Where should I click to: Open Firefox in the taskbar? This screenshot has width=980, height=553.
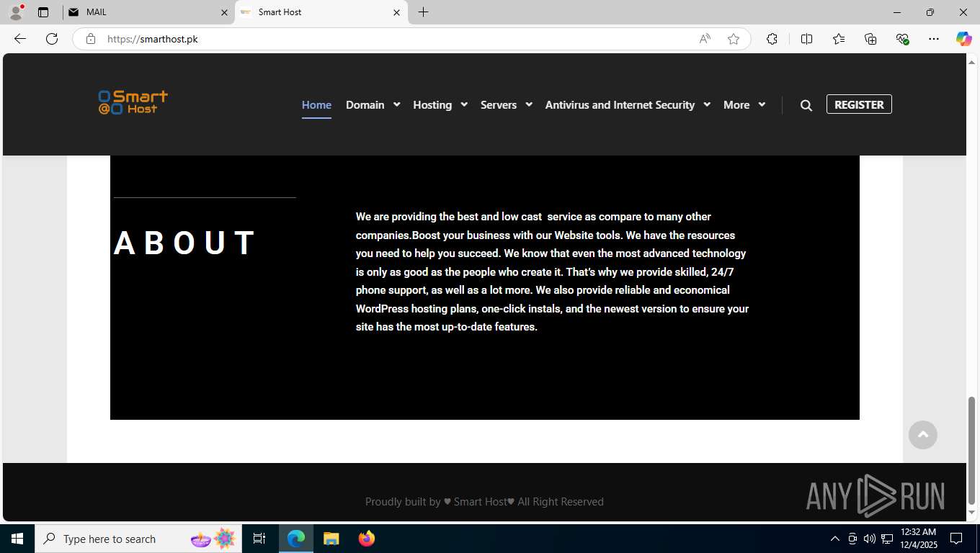tap(366, 539)
